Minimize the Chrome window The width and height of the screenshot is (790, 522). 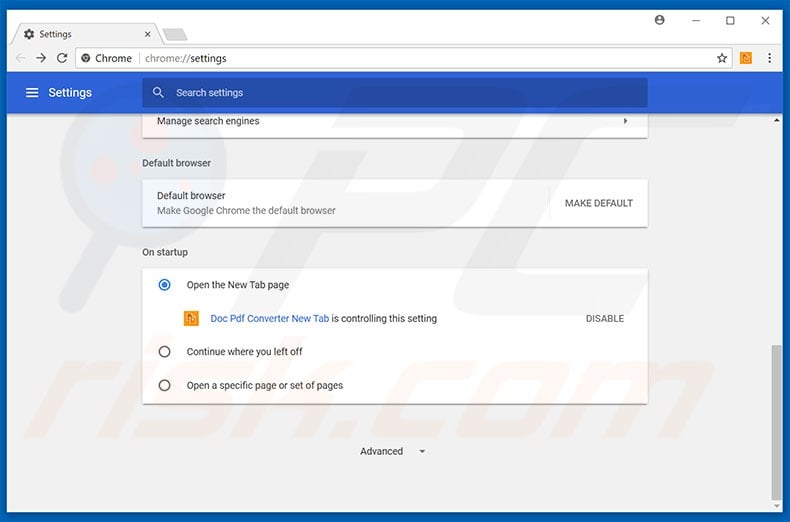tap(696, 21)
